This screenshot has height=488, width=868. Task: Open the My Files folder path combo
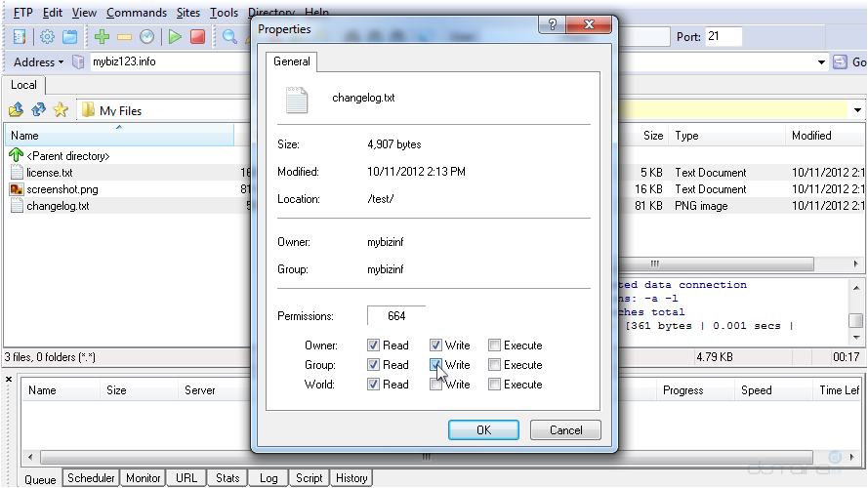pyautogui.click(x=164, y=110)
